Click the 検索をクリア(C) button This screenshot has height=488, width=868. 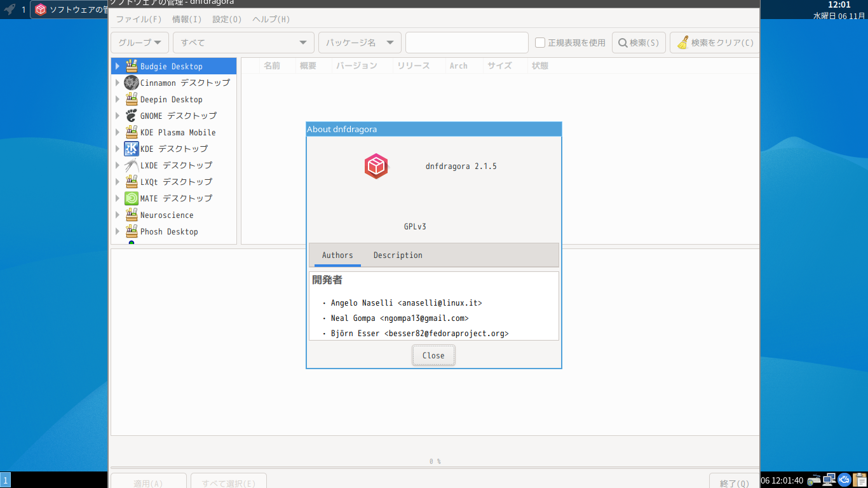tap(715, 43)
